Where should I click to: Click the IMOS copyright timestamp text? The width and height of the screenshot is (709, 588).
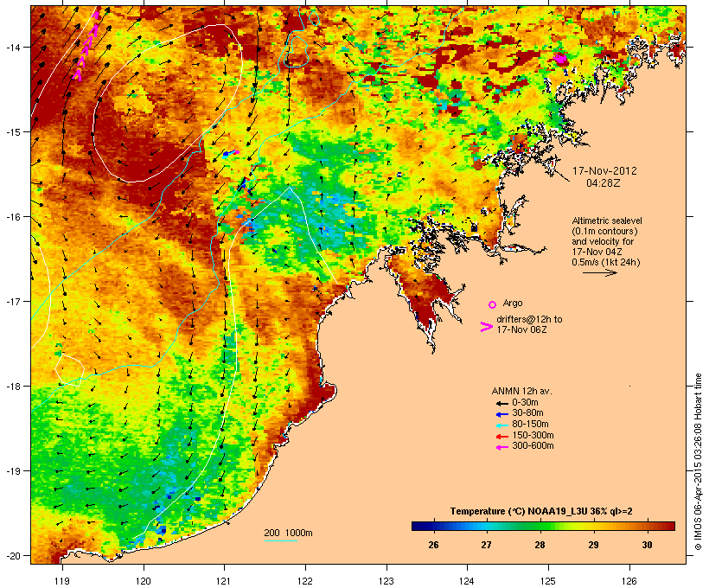[698, 462]
